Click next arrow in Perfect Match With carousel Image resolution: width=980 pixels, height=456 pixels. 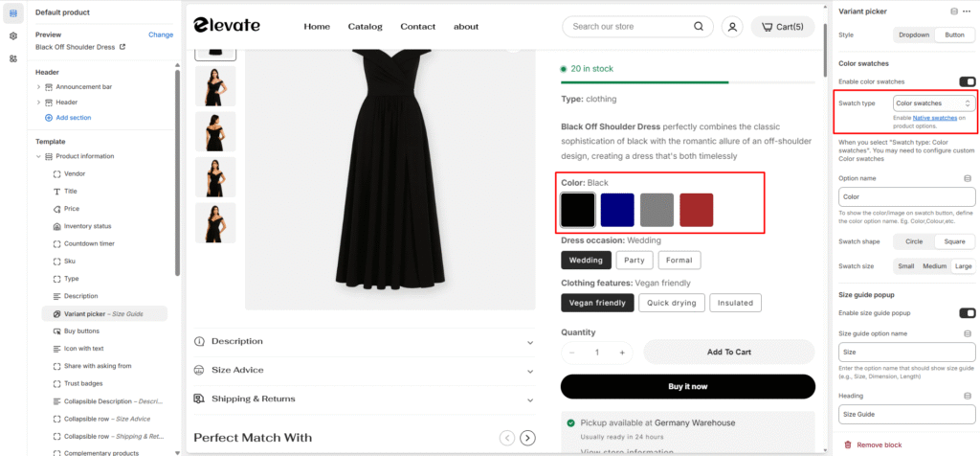coord(528,438)
